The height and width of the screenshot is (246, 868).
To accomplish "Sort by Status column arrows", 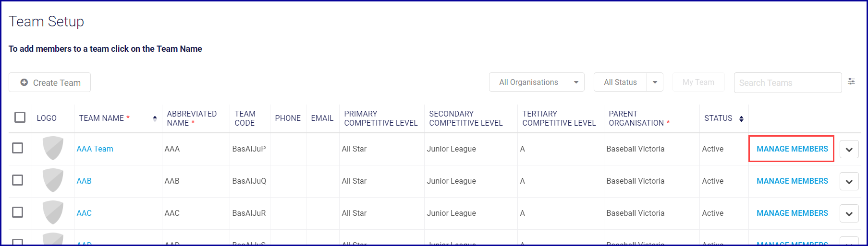I will (741, 118).
